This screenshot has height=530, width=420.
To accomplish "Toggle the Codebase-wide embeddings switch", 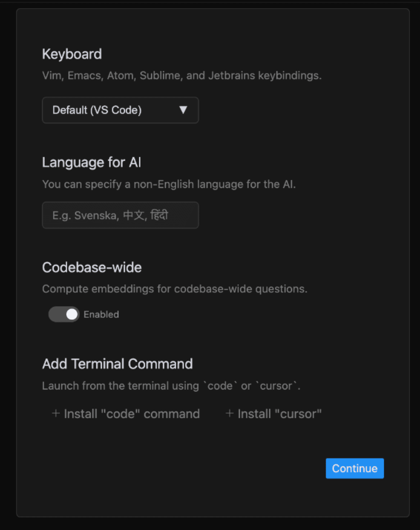I will 64,314.
